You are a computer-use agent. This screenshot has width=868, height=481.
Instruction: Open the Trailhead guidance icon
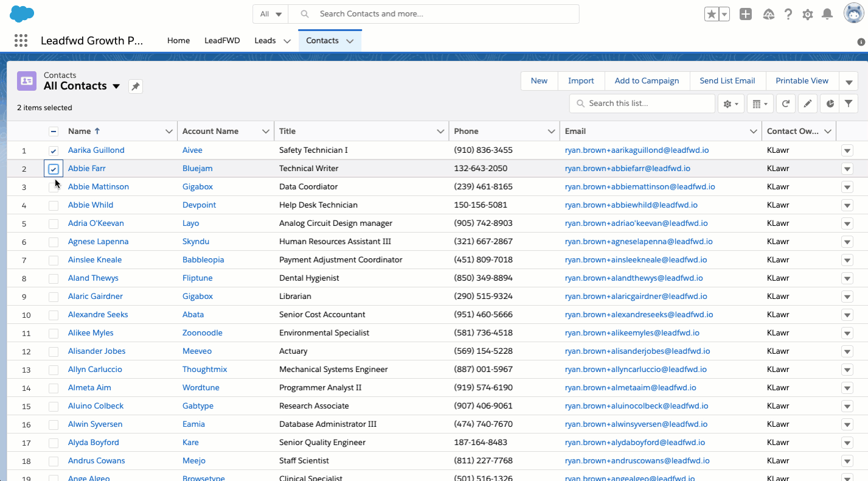768,15
